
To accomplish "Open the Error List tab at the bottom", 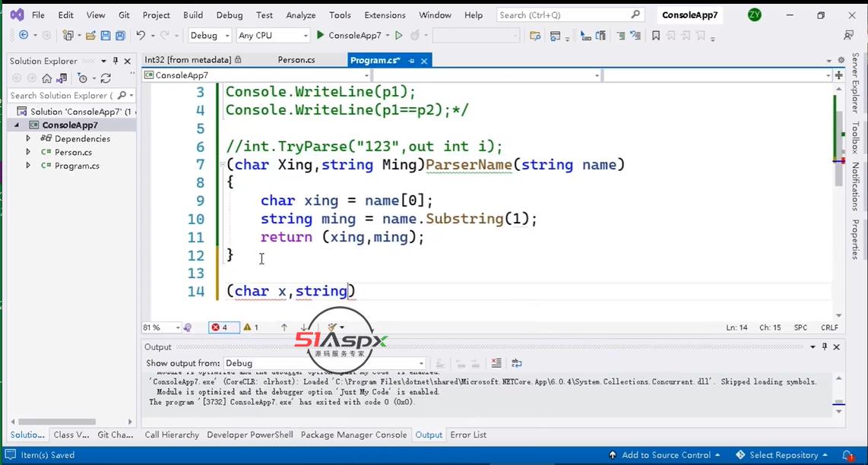I will [468, 435].
